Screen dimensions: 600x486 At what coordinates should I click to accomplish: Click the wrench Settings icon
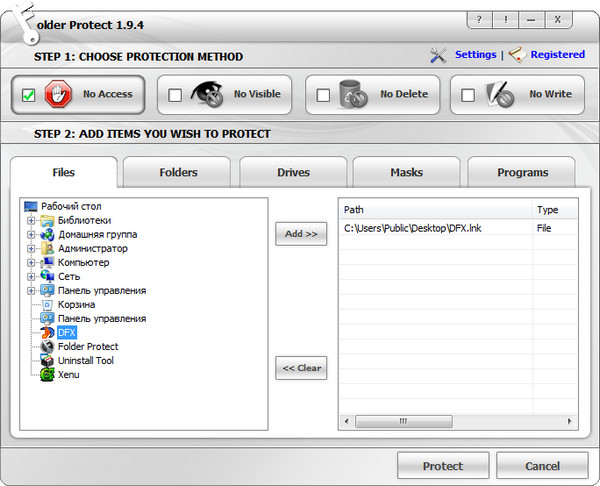tap(438, 55)
